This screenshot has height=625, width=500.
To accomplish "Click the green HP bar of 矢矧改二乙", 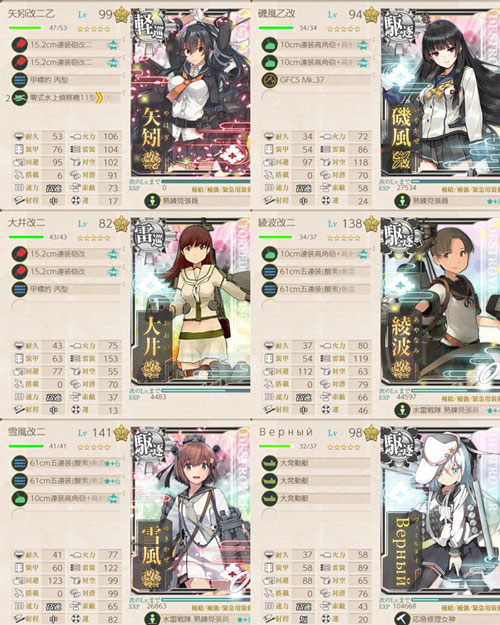I will click(25, 28).
